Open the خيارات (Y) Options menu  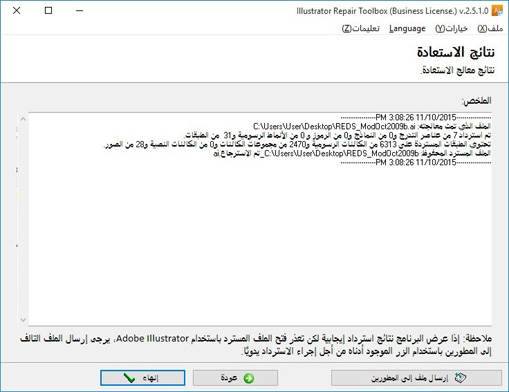[451, 29]
